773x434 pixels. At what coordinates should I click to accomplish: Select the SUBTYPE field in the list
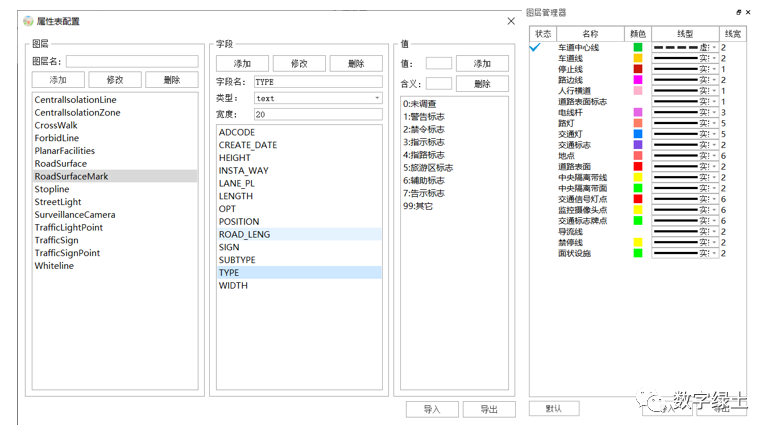pyautogui.click(x=238, y=260)
